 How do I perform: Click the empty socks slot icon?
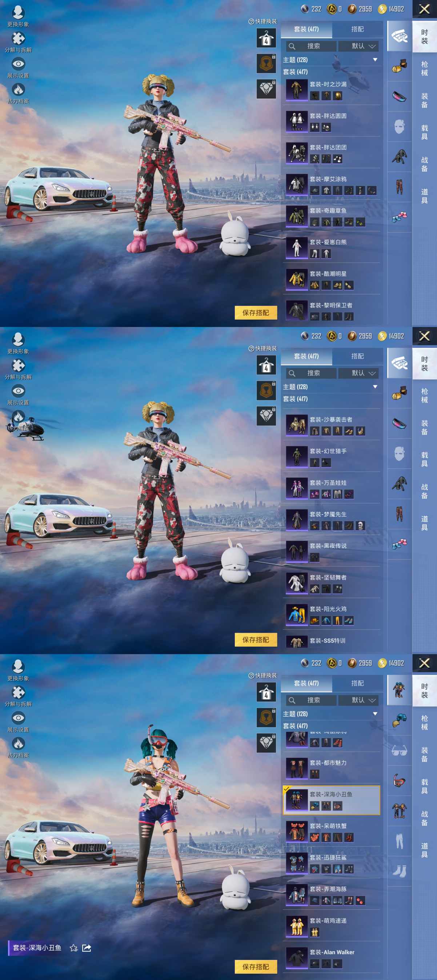pyautogui.click(x=399, y=871)
